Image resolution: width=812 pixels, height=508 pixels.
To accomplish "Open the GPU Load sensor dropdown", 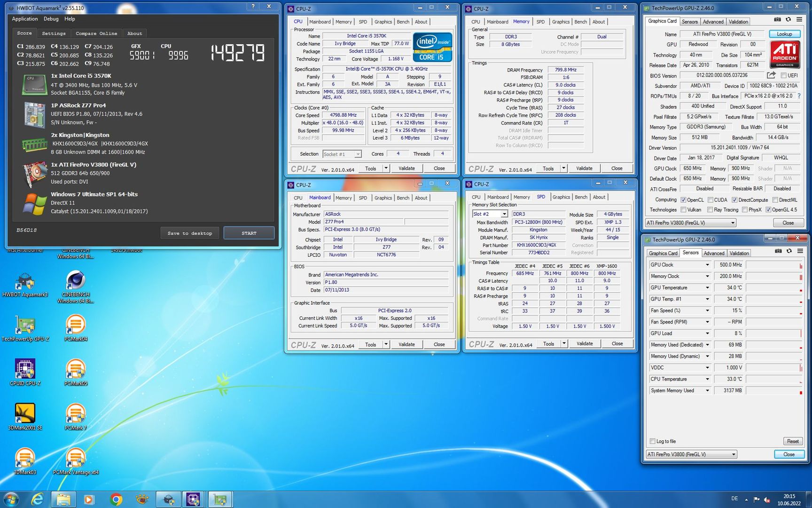I will [x=707, y=333].
